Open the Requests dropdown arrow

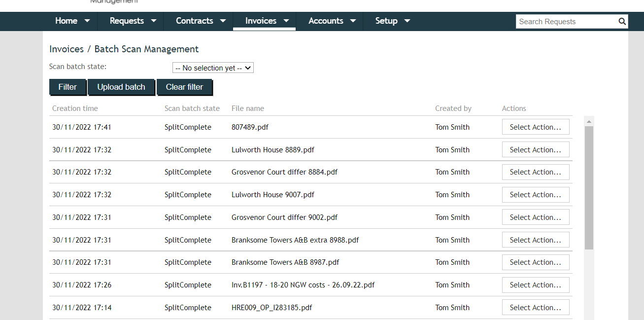(153, 21)
